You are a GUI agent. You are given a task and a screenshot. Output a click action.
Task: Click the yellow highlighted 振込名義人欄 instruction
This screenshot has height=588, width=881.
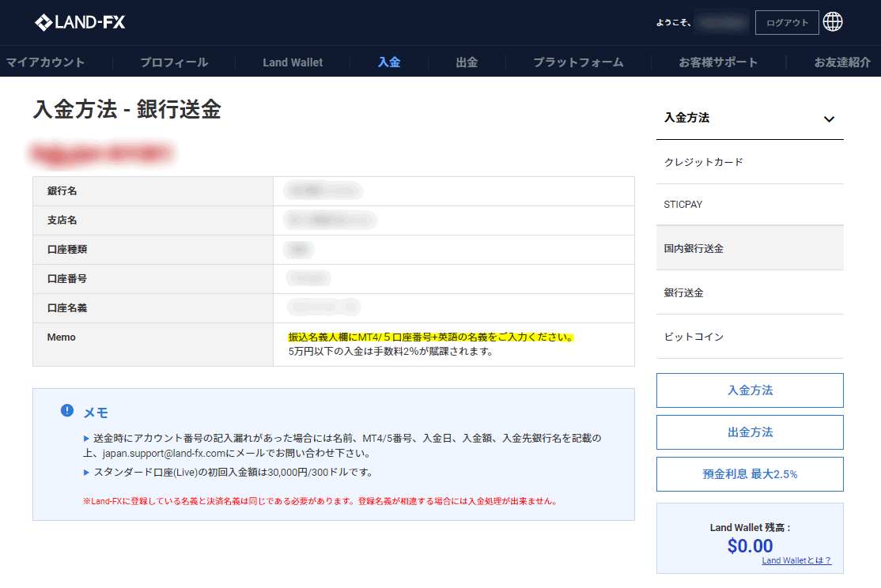coord(430,337)
